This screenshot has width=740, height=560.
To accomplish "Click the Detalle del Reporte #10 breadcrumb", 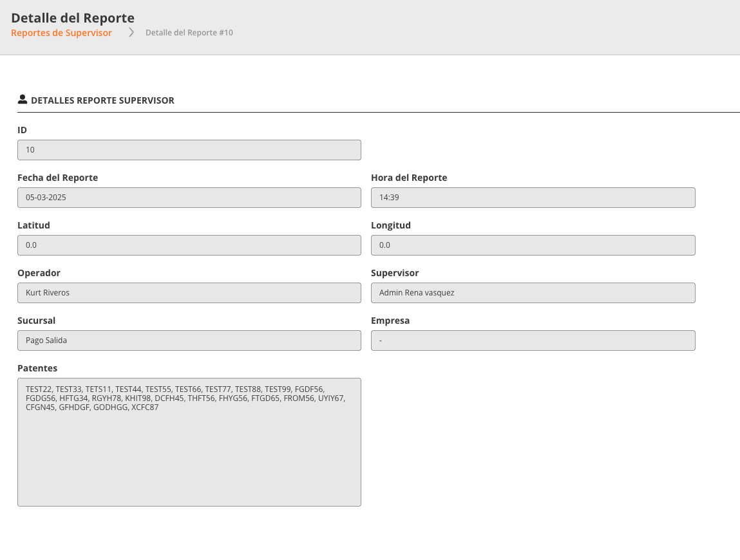I will point(189,33).
